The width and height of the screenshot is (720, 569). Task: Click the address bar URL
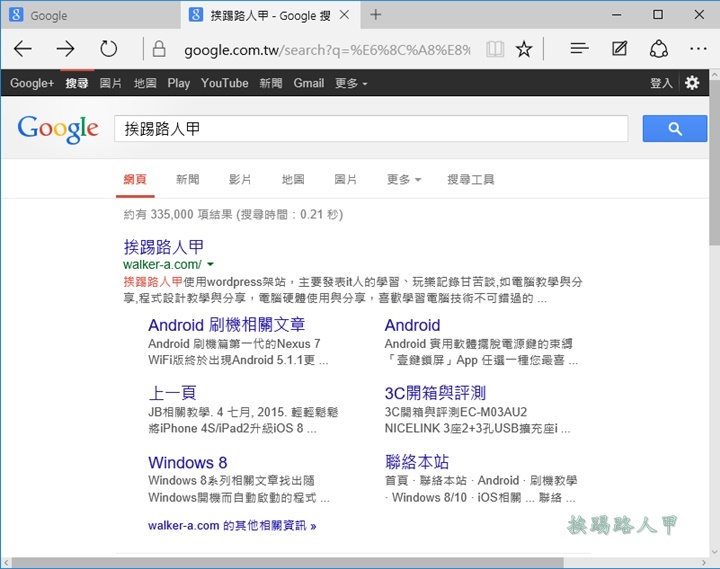pos(327,50)
